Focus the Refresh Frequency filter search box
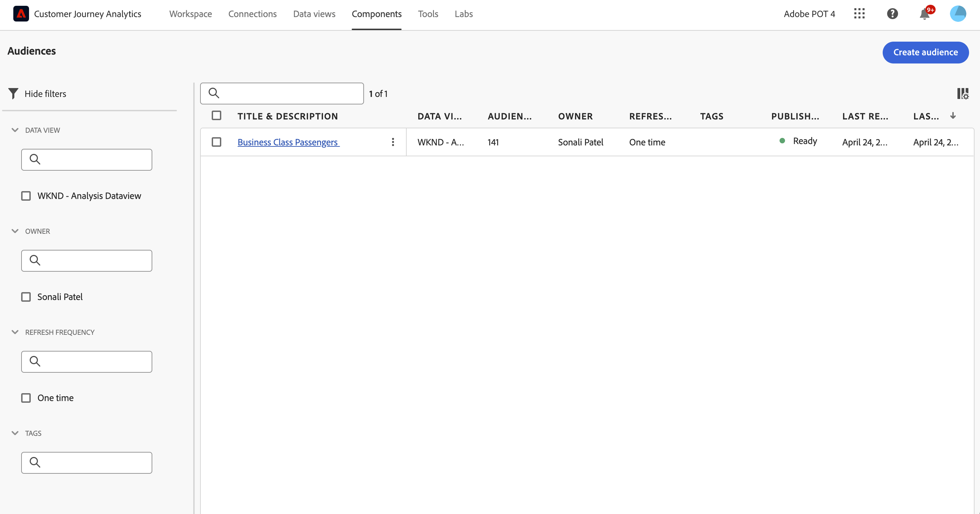Image resolution: width=980 pixels, height=514 pixels. point(87,362)
